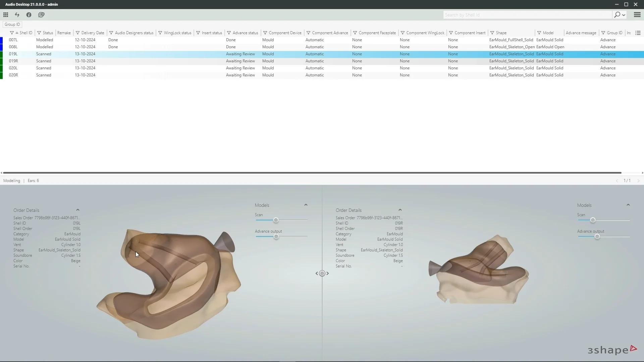This screenshot has width=644, height=362.
Task: Click the Status column filter icon
Action: tap(39, 33)
